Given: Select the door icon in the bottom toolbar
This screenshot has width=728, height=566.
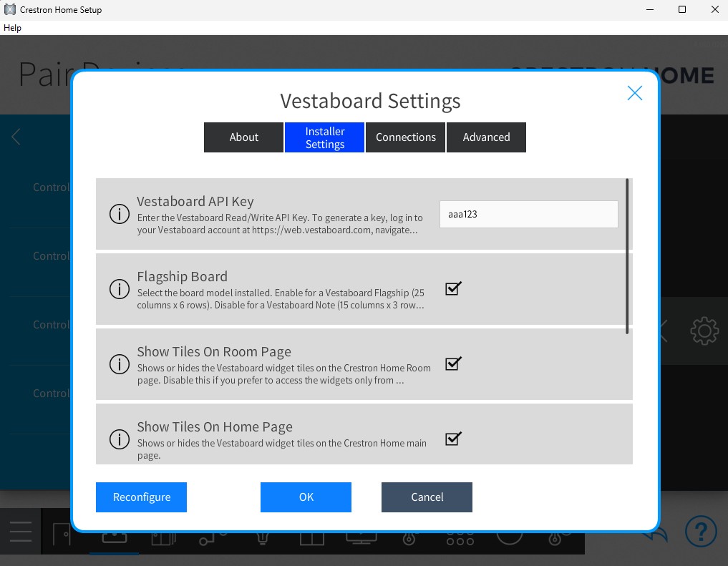Looking at the screenshot, I should [x=62, y=535].
